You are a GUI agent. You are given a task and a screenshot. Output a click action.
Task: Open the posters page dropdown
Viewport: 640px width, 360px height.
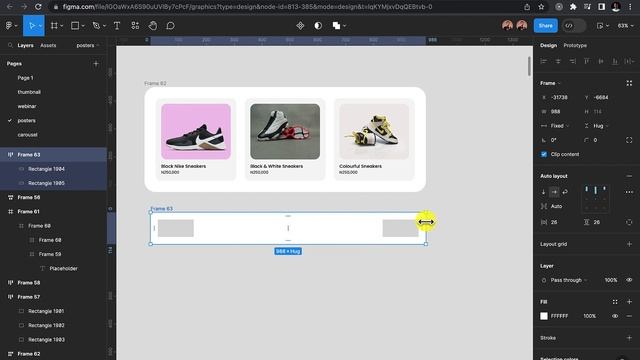pos(88,45)
